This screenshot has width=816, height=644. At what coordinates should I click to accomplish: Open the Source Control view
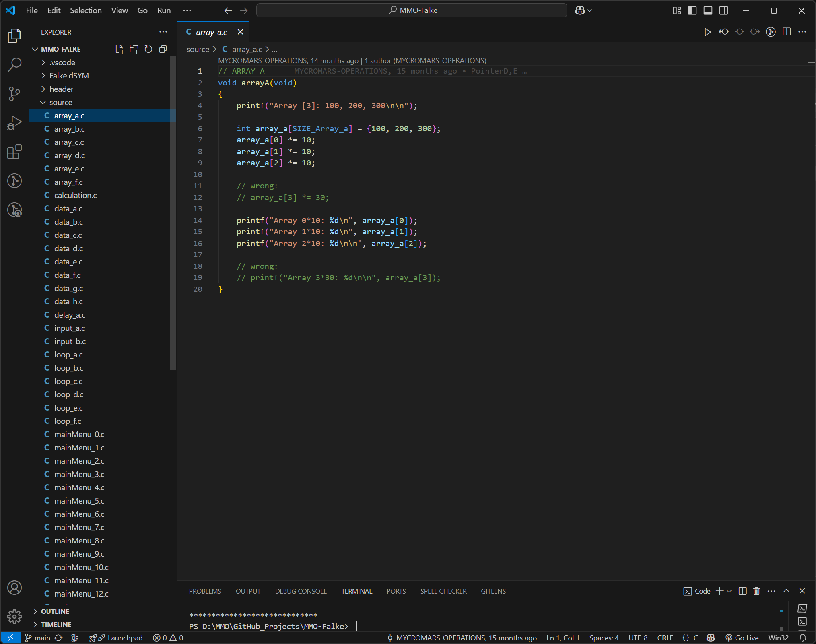(14, 94)
